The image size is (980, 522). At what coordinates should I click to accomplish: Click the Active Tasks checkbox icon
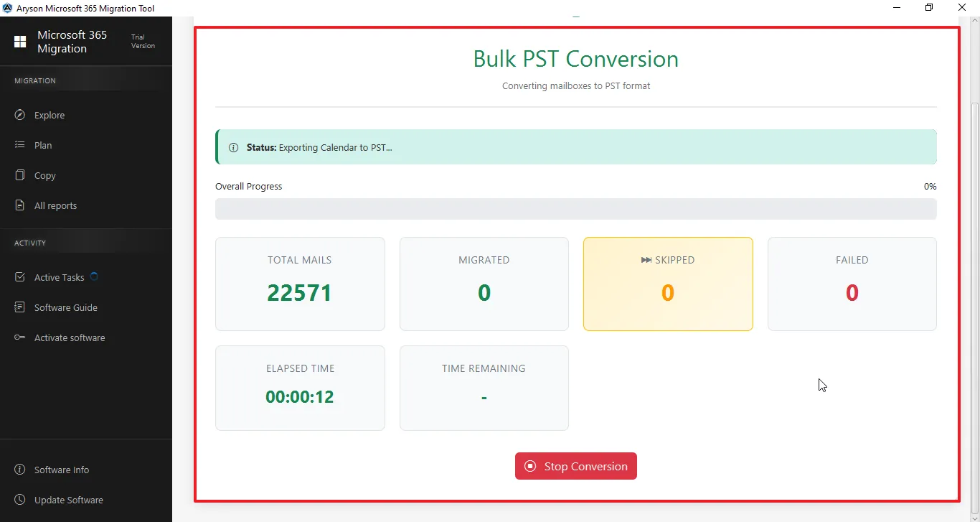click(x=20, y=277)
